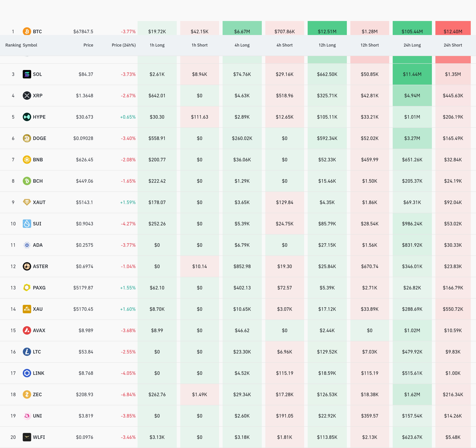Viewport: 476px width, 448px height.
Task: Click the Avalanche AVAX icon
Action: click(x=27, y=330)
